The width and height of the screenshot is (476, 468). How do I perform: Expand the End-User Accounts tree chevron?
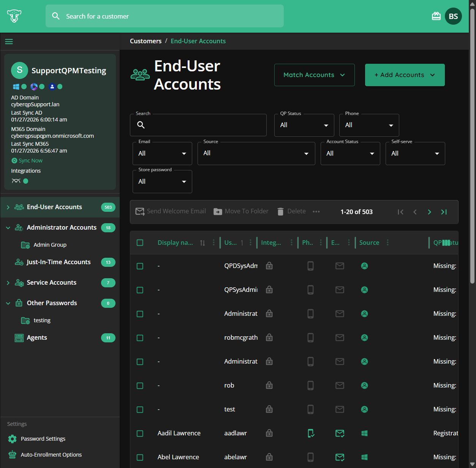click(8, 207)
